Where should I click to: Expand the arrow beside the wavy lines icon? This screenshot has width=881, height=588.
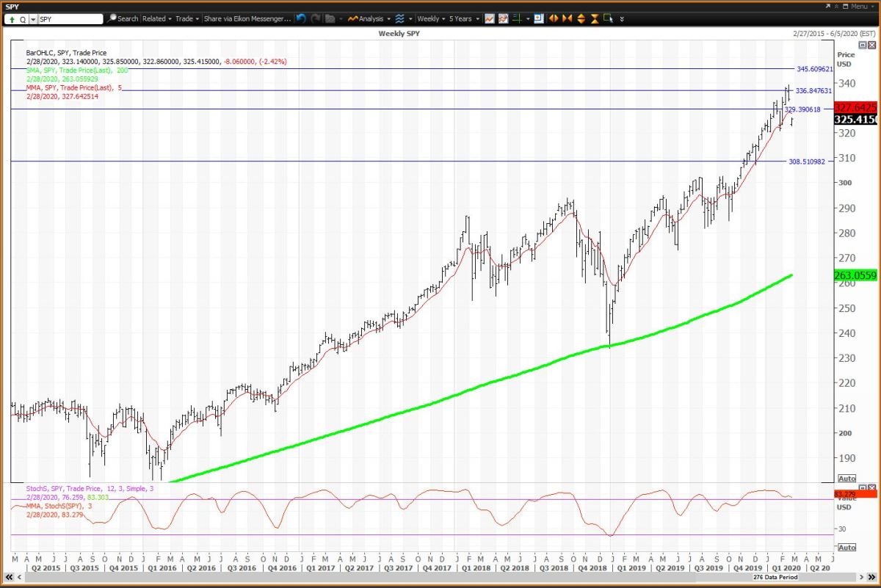(x=410, y=18)
